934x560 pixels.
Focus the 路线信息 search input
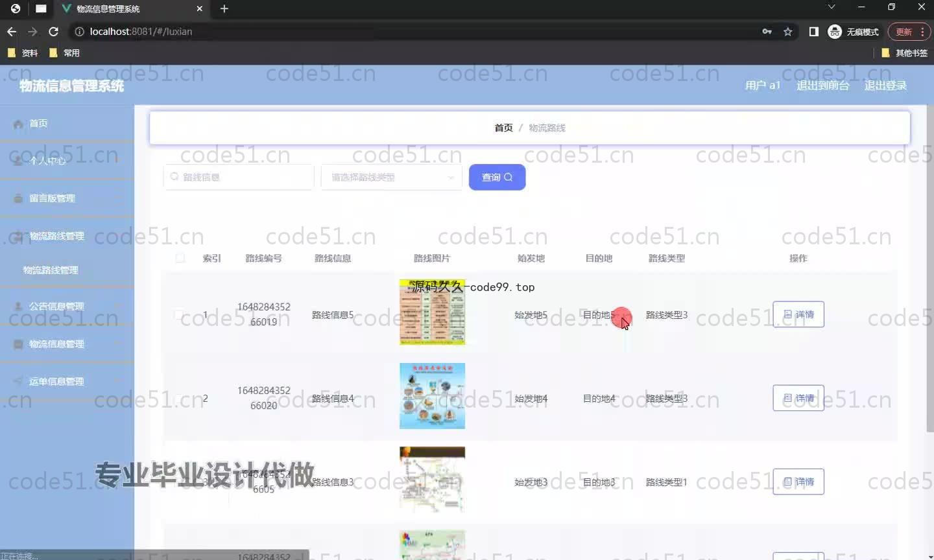pos(239,177)
